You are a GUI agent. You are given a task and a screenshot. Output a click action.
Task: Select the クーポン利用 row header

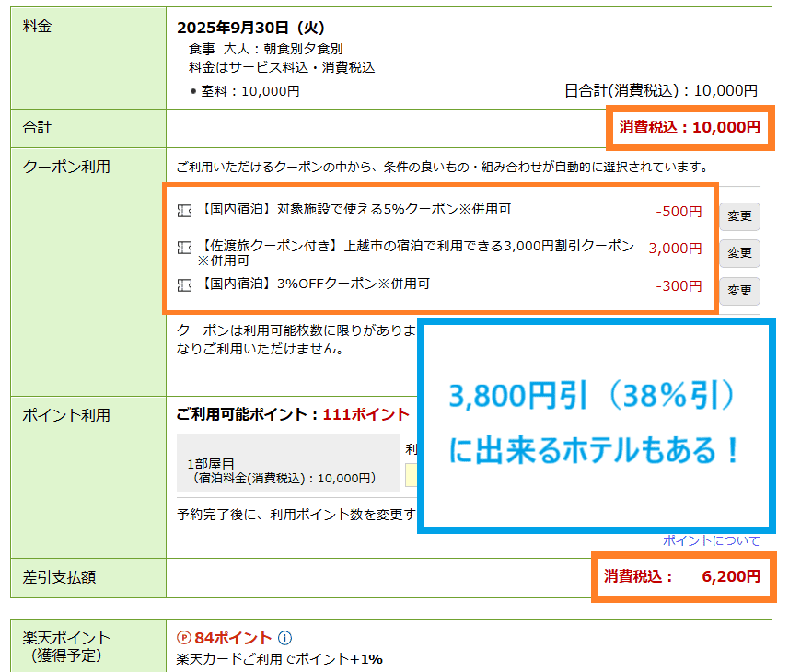click(x=65, y=167)
